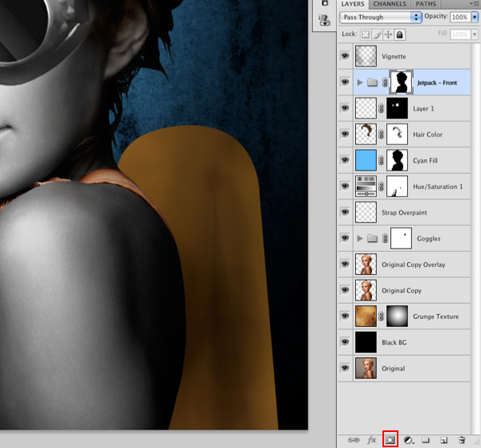Screen dimensions: 481x448
Task: Toggle lock transparent pixels
Action: (x=366, y=34)
